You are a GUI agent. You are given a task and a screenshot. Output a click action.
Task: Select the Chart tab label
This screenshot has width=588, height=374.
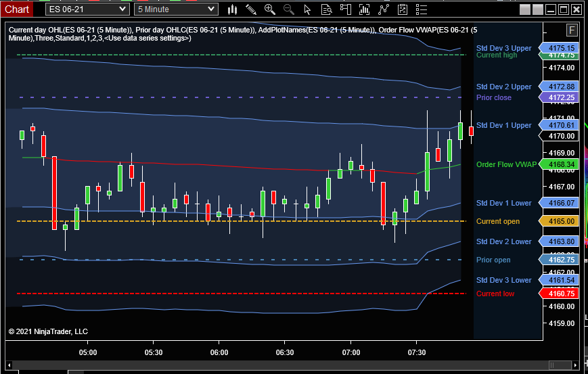click(17, 9)
